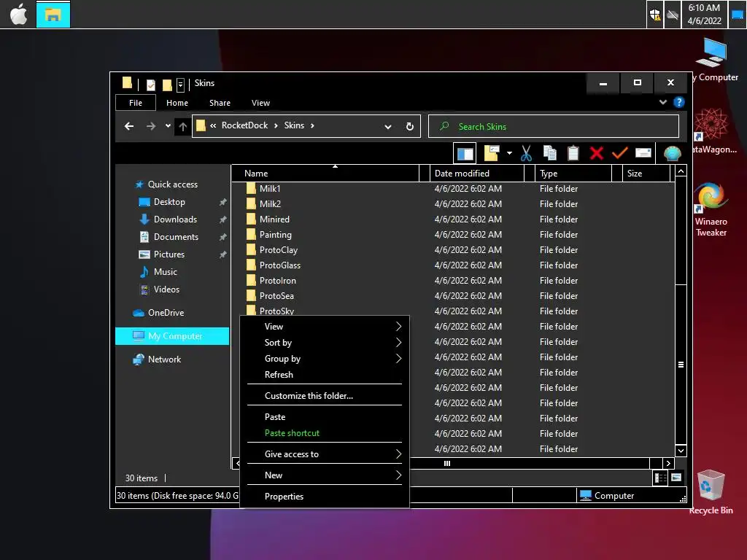The width and height of the screenshot is (747, 560).
Task: Click the red X Delete icon
Action: click(597, 153)
